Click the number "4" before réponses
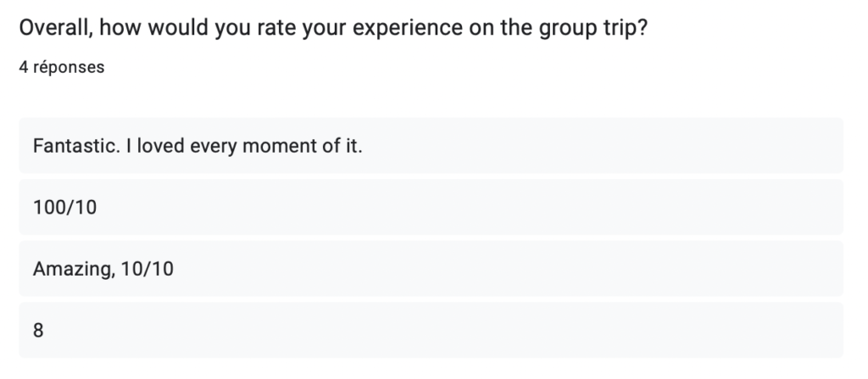Viewport: 868px width, 379px height. [24, 67]
